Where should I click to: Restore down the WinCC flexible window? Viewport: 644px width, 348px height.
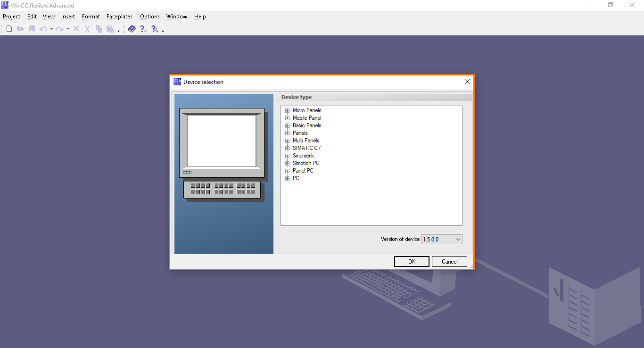pos(611,5)
